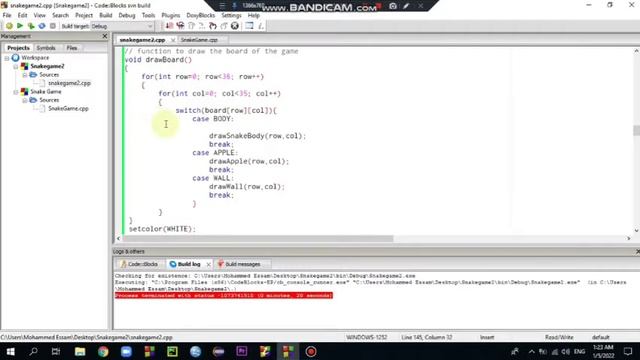Run the program with green play icon
Image resolution: width=640 pixels, height=360 pixels.
(x=20, y=26)
